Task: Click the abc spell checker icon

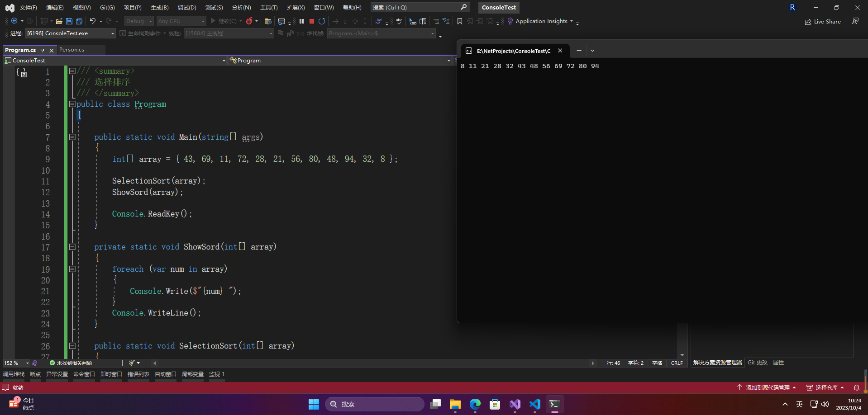Action: click(399, 21)
